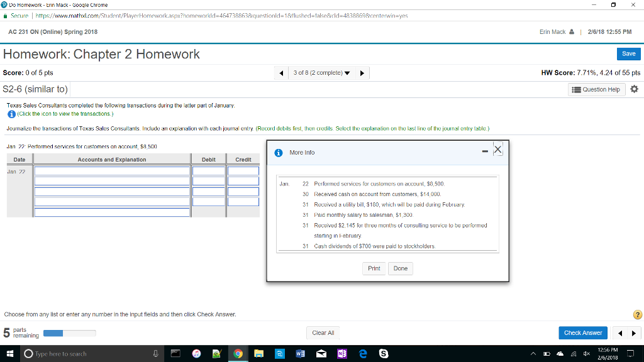Minimize the More Info dialog
The image size is (644, 362).
(484, 150)
